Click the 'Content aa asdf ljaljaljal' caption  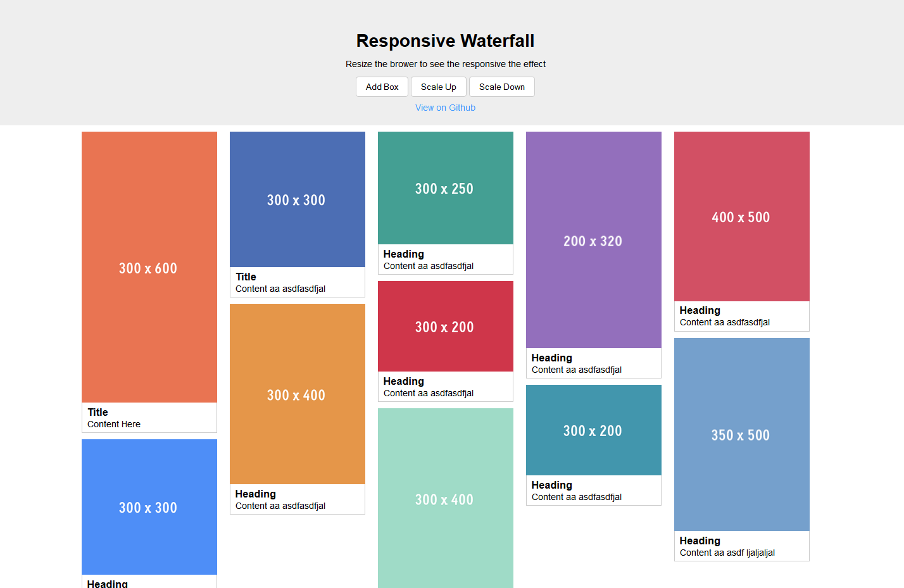pyautogui.click(x=727, y=553)
